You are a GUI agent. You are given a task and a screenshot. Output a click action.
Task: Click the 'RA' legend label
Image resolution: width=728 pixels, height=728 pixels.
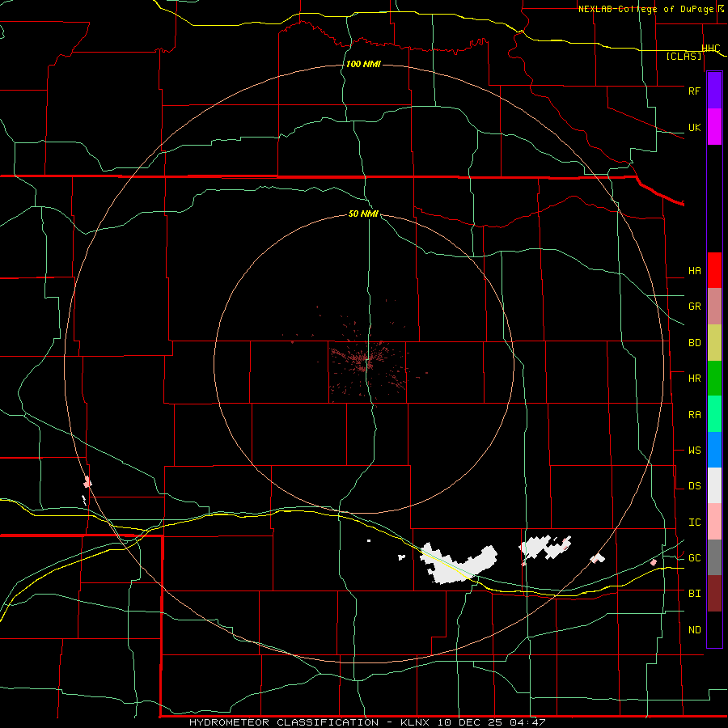[x=694, y=415]
